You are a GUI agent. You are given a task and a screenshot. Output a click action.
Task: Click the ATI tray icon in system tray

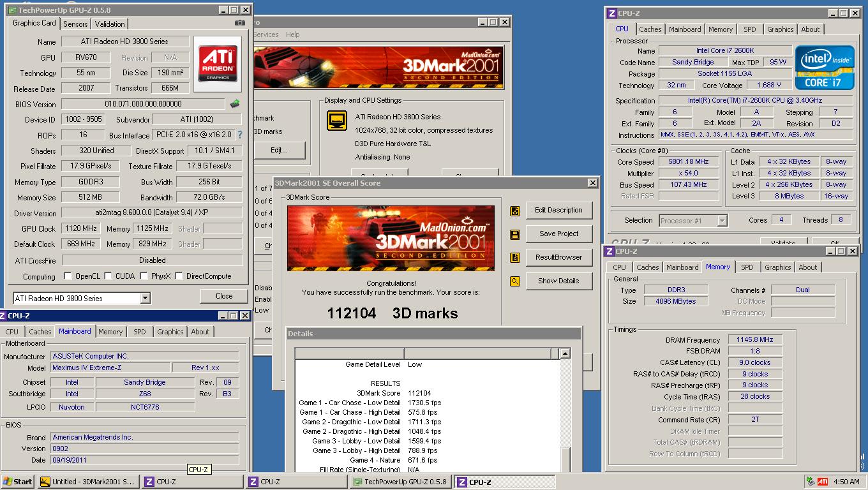(x=823, y=482)
